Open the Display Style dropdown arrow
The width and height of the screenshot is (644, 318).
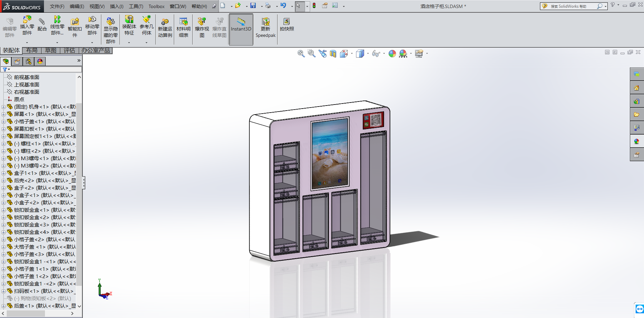click(x=368, y=54)
